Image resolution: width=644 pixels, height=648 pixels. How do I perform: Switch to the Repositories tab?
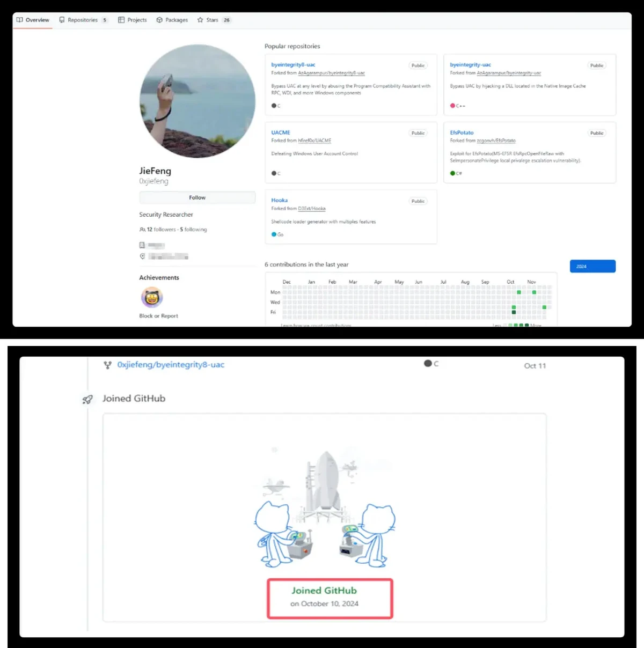pos(83,20)
